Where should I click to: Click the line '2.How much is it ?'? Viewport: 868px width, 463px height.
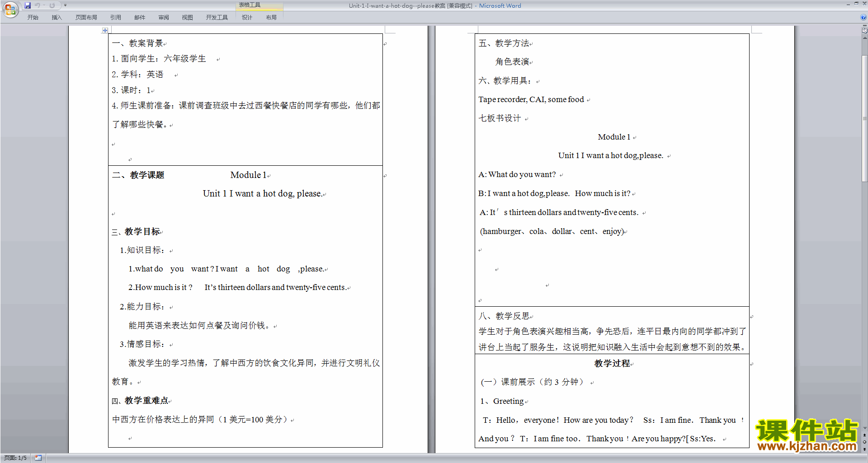(x=160, y=288)
